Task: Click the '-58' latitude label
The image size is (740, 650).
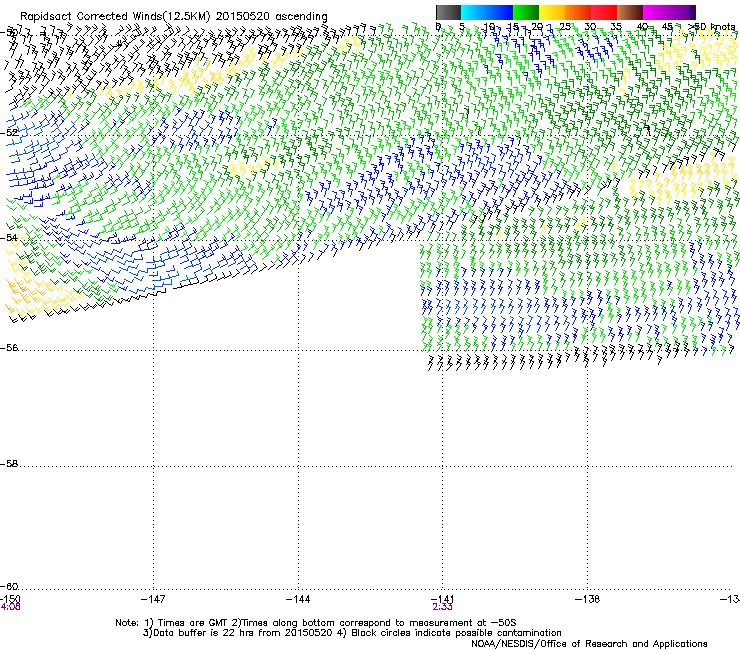Action: tap(9, 464)
